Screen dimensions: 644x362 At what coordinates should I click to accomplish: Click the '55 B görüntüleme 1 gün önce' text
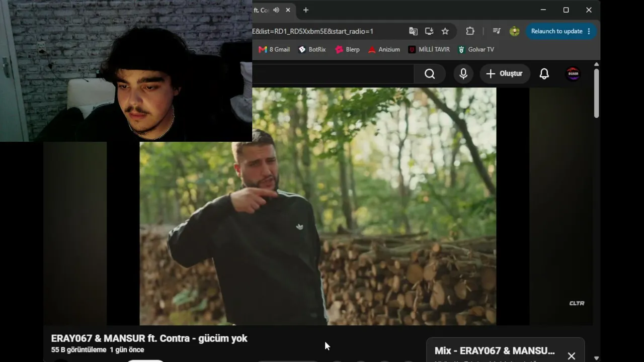click(x=98, y=350)
